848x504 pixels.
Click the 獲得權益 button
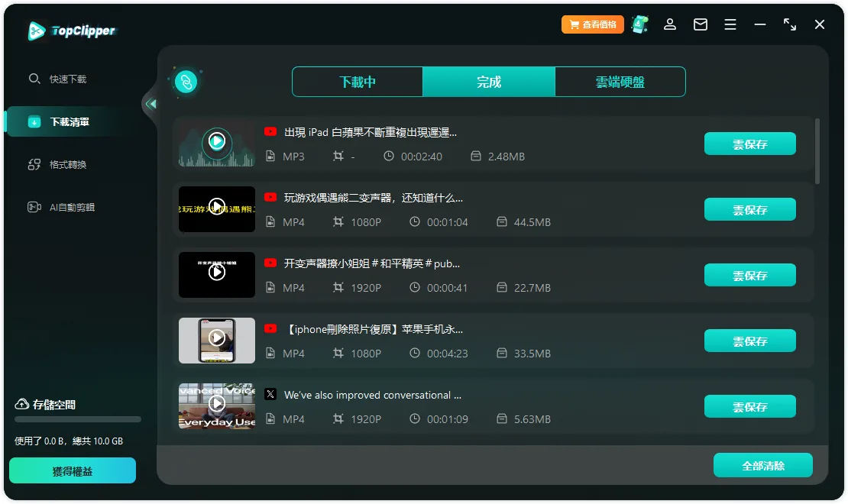pyautogui.click(x=73, y=471)
